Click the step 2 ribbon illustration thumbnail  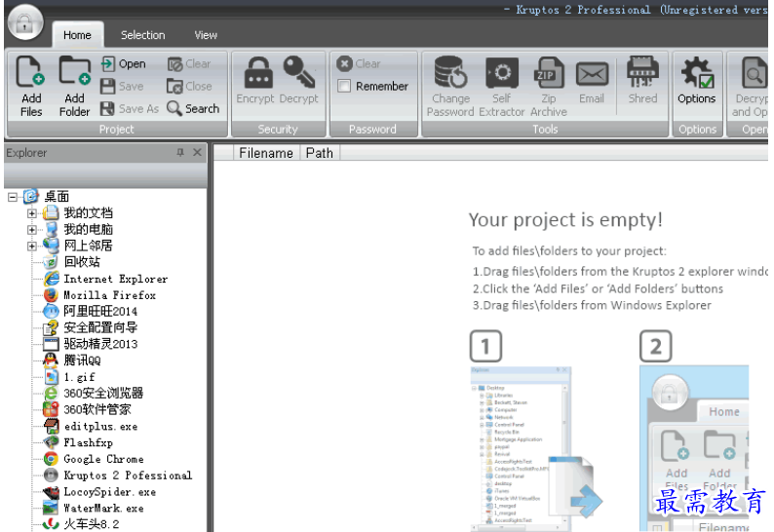(694, 448)
